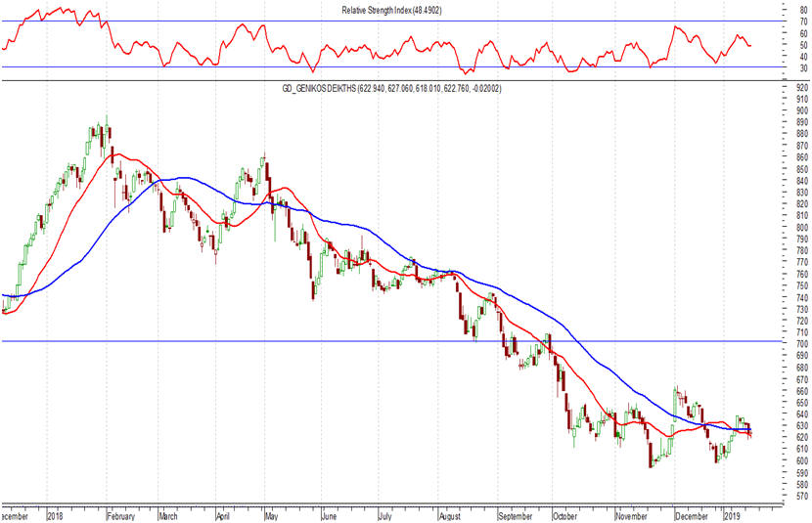Select the November label on time axis
Screen dimensions: 812x523
point(632,516)
